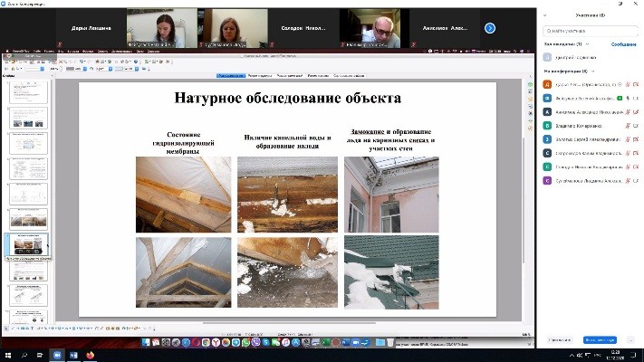Toggle video for orange Д participant
Screen dimensions: 644x362
pos(636,84)
